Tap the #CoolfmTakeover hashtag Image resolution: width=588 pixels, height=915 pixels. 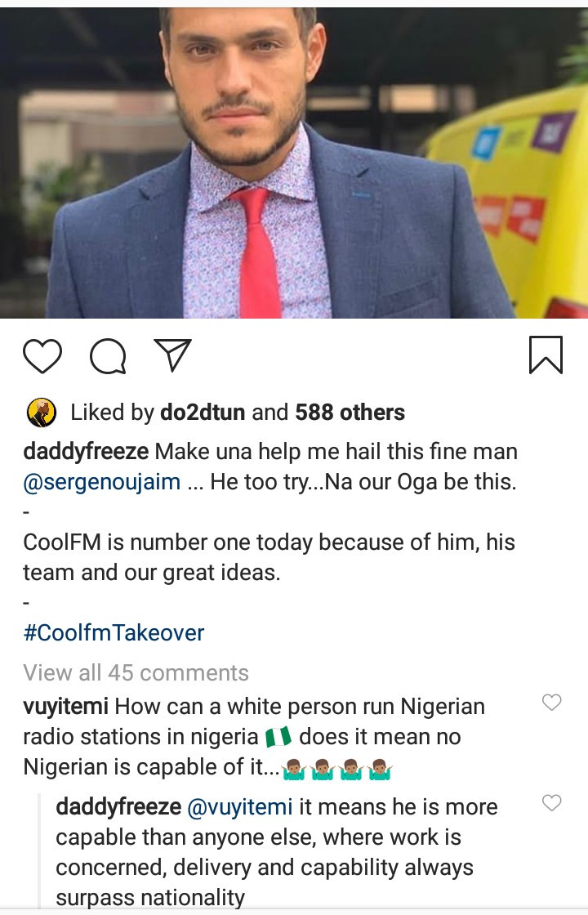click(114, 632)
